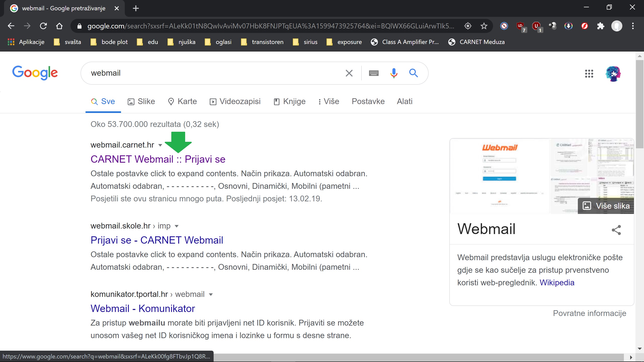This screenshot has height=362, width=644.
Task: Share the Webmail knowledge panel
Action: [x=616, y=230]
